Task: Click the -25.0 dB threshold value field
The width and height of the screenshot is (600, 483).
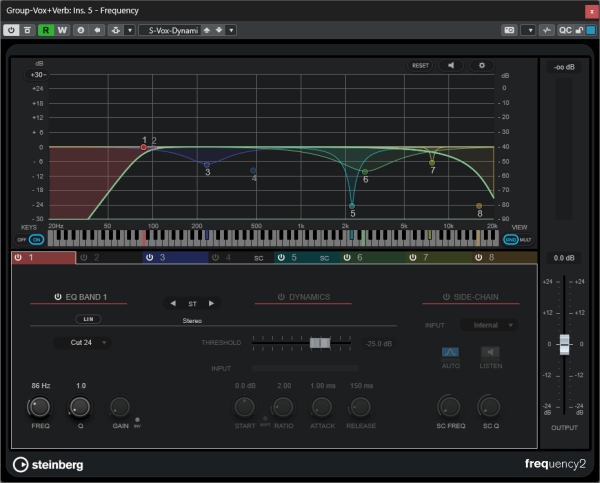Action: [x=379, y=344]
